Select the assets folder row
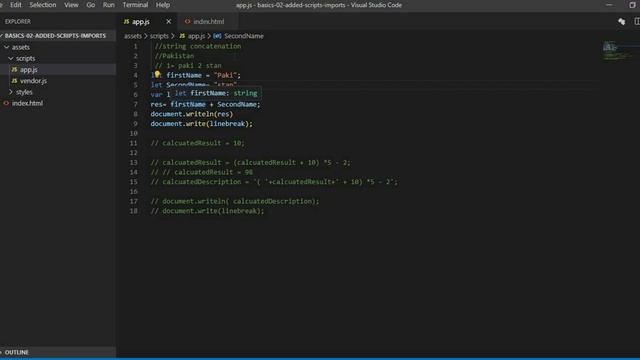The image size is (640, 360). coord(58,47)
